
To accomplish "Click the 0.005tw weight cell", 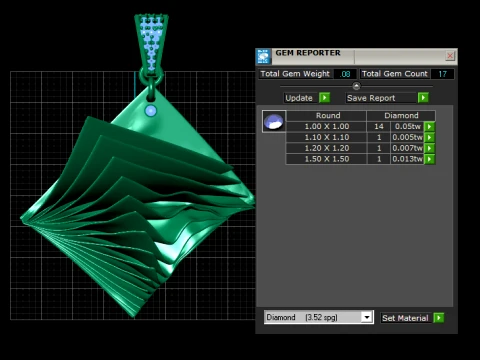I will coord(407,137).
